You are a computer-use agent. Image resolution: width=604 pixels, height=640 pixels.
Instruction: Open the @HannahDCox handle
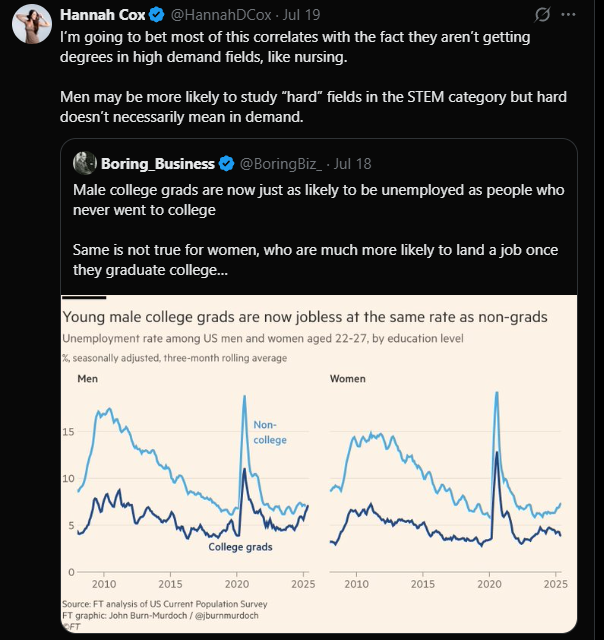pos(221,15)
